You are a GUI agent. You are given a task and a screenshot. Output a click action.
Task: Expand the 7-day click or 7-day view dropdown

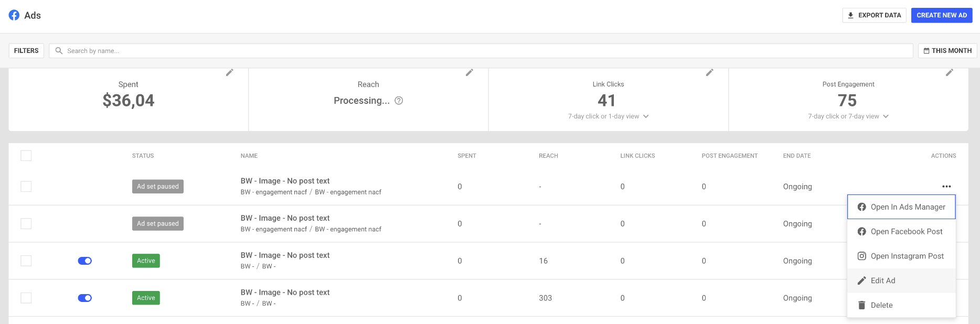pyautogui.click(x=848, y=116)
